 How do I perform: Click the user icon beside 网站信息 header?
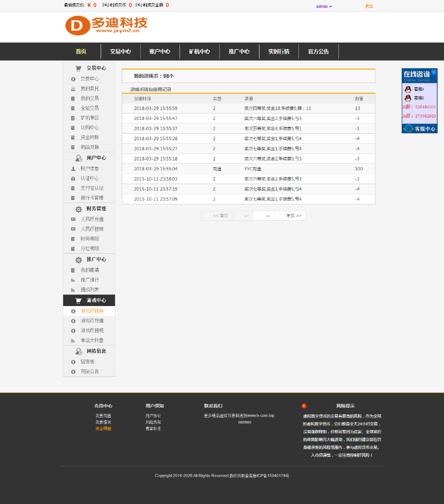click(x=79, y=351)
